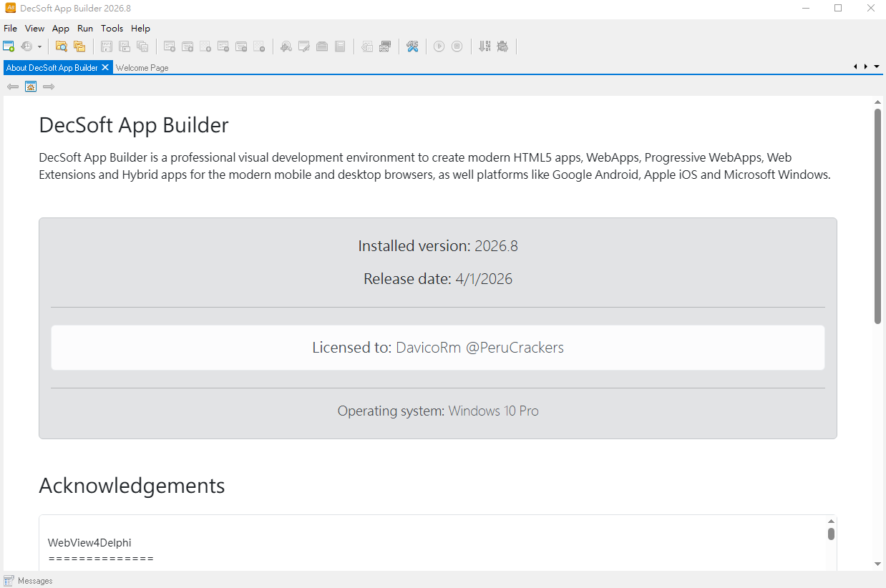Click the Acknowledgements box scrollbar up arrow
886x588 pixels.
tap(831, 521)
